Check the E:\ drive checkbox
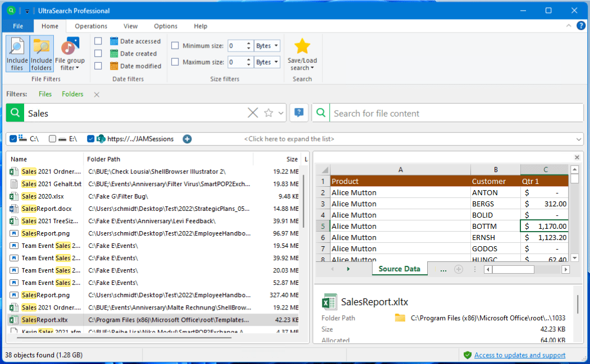This screenshot has height=364, width=590. (x=52, y=139)
